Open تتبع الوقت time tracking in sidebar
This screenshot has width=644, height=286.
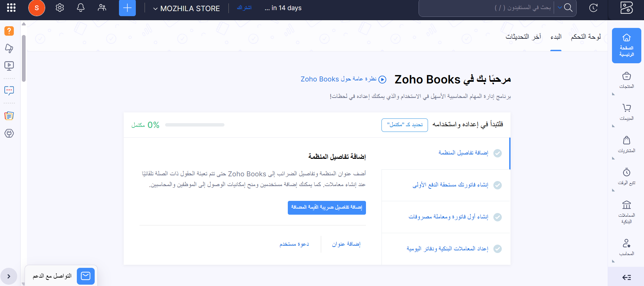coord(626,176)
